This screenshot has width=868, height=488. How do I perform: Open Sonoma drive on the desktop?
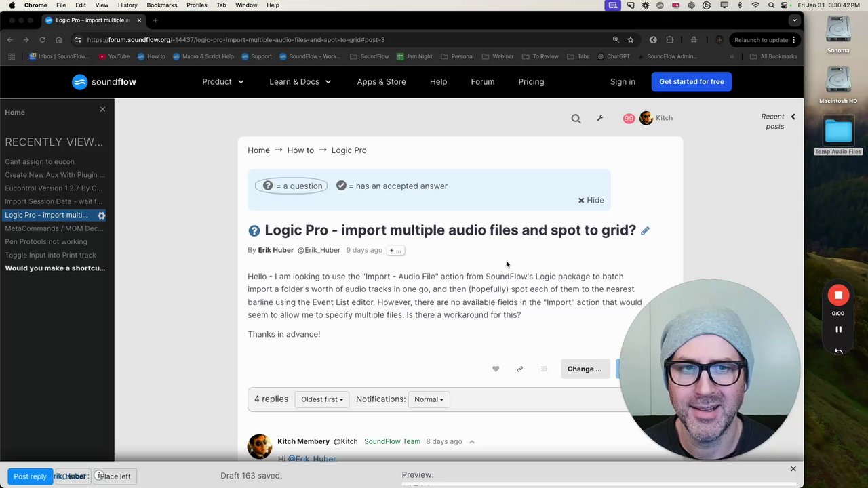click(x=838, y=35)
